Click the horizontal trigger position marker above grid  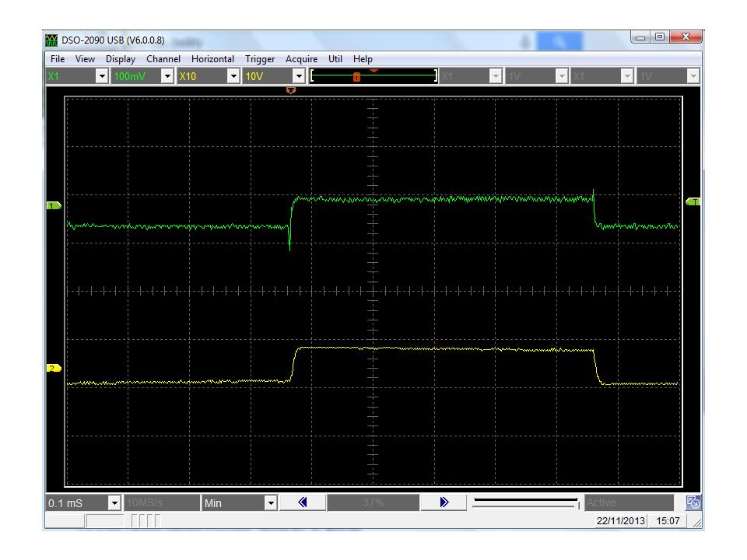click(x=291, y=90)
